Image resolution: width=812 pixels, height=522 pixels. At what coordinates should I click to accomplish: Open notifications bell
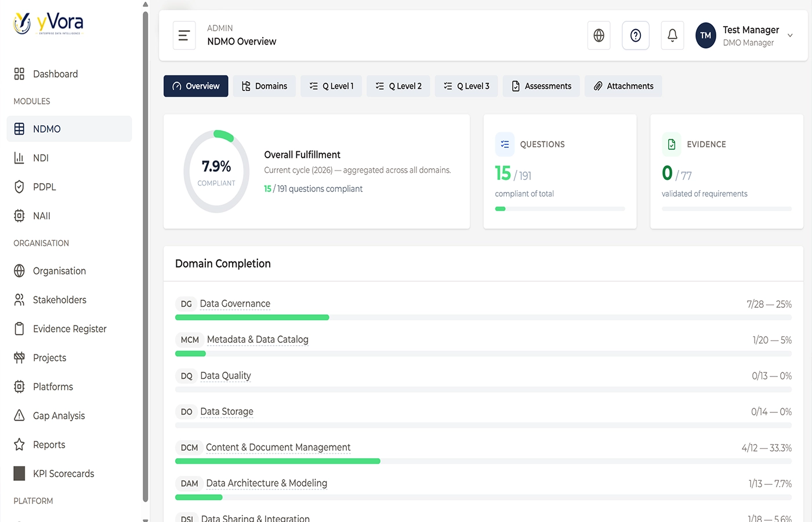[x=672, y=35]
